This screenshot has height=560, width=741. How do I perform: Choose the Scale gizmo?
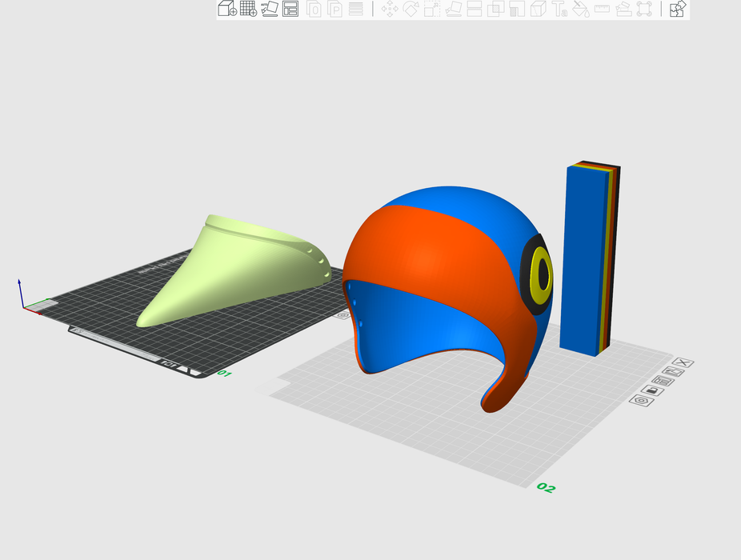(x=432, y=9)
